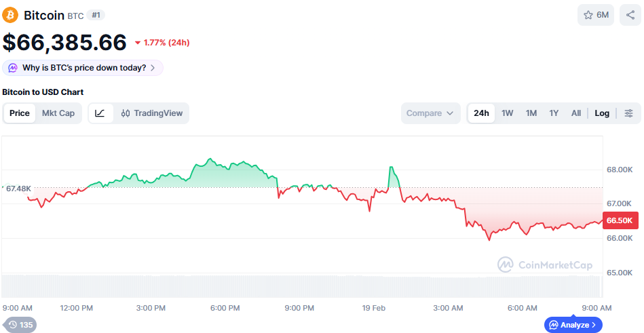This screenshot has height=333, width=644.
Task: Click the Bitcoin logo icon
Action: (x=10, y=15)
